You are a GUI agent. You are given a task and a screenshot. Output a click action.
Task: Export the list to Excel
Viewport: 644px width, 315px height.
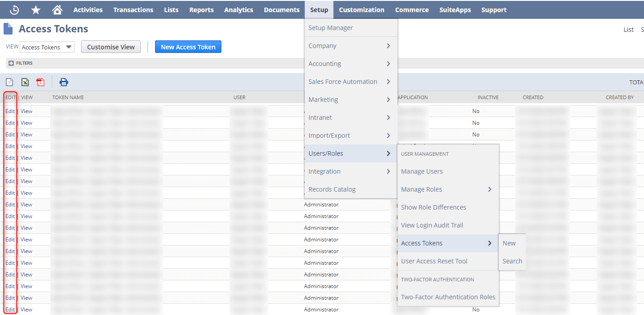[x=25, y=82]
